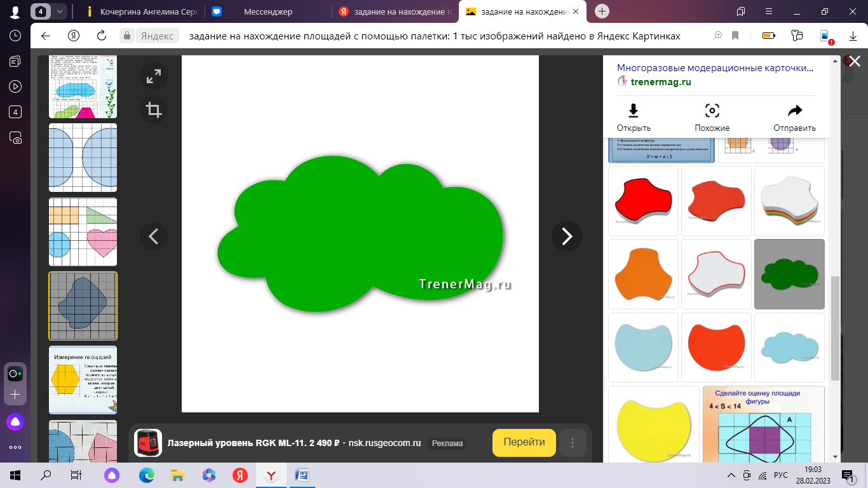Viewport: 868px width, 488px height.
Task: Open the ad three-dot options
Action: click(x=573, y=443)
